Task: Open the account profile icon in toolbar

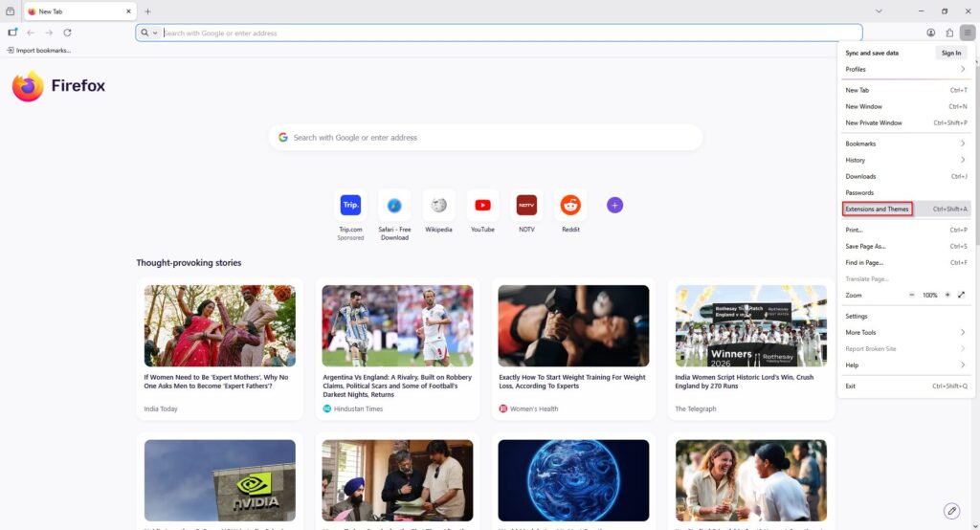Action: (x=930, y=33)
